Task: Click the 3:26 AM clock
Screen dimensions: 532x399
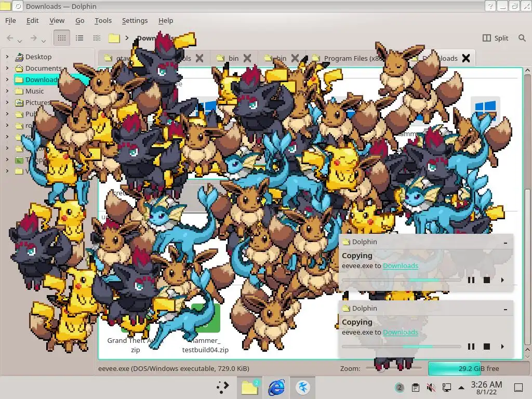Action: (x=486, y=388)
